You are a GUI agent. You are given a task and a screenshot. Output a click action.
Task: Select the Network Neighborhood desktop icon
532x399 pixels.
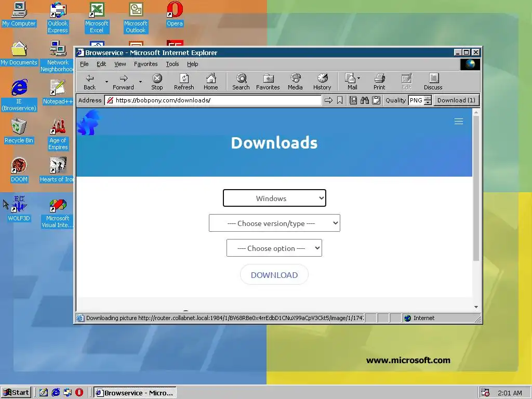pos(58,57)
